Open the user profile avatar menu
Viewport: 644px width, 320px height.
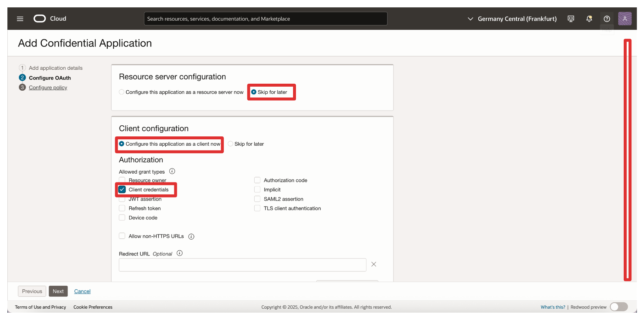pyautogui.click(x=624, y=19)
